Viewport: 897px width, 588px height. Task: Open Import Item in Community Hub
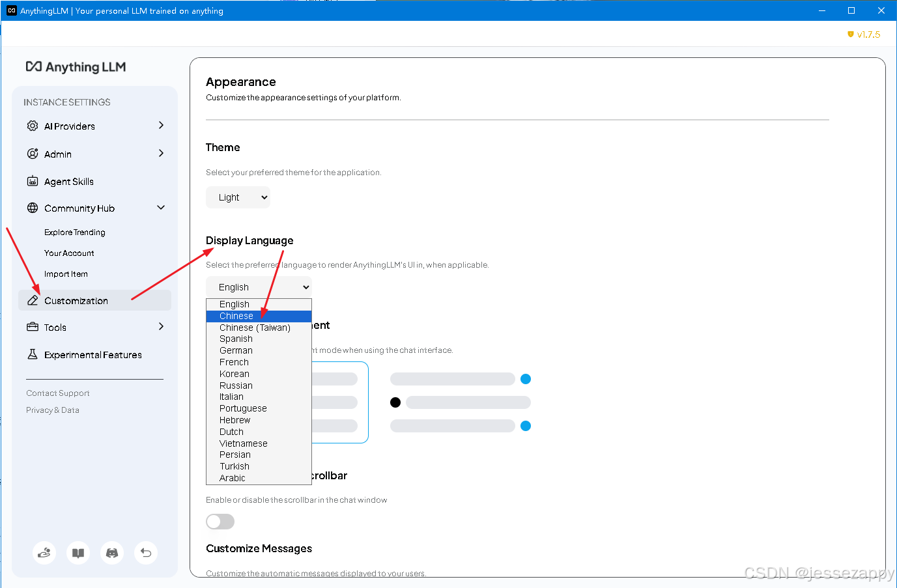click(x=66, y=274)
